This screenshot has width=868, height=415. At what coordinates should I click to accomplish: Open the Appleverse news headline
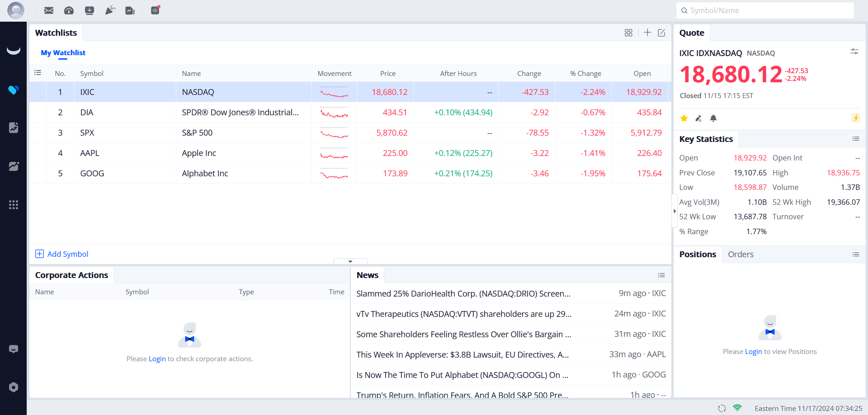pos(462,354)
